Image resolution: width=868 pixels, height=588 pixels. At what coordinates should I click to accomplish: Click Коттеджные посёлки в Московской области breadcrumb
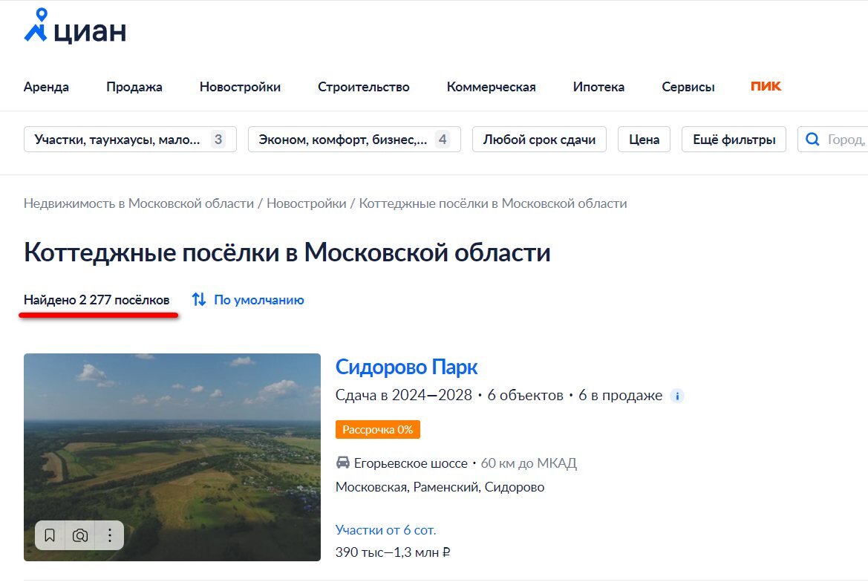pyautogui.click(x=493, y=203)
